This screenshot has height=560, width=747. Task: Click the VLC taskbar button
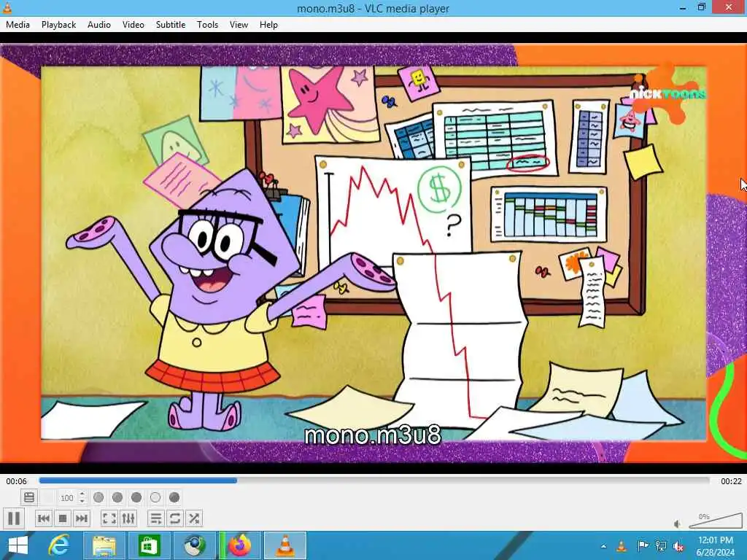tap(285, 545)
